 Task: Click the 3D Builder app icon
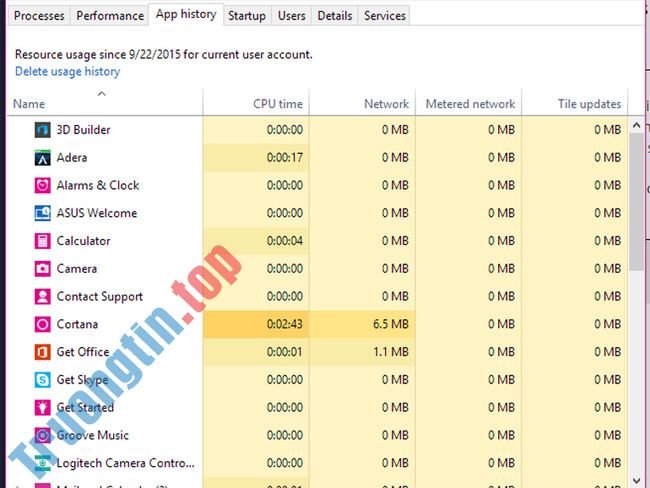click(42, 130)
